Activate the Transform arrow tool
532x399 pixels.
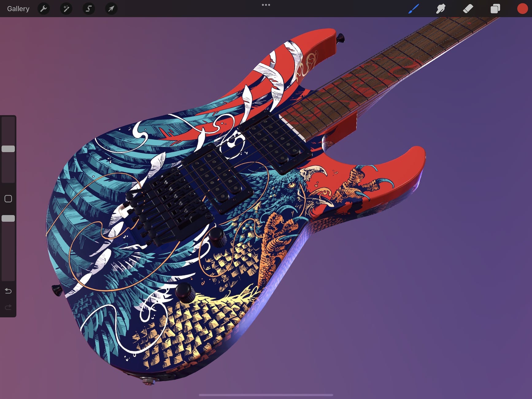111,9
